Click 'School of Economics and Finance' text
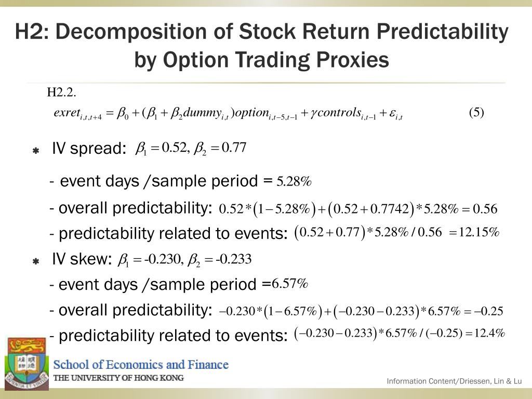The width and height of the screenshot is (532, 399). click(141, 365)
